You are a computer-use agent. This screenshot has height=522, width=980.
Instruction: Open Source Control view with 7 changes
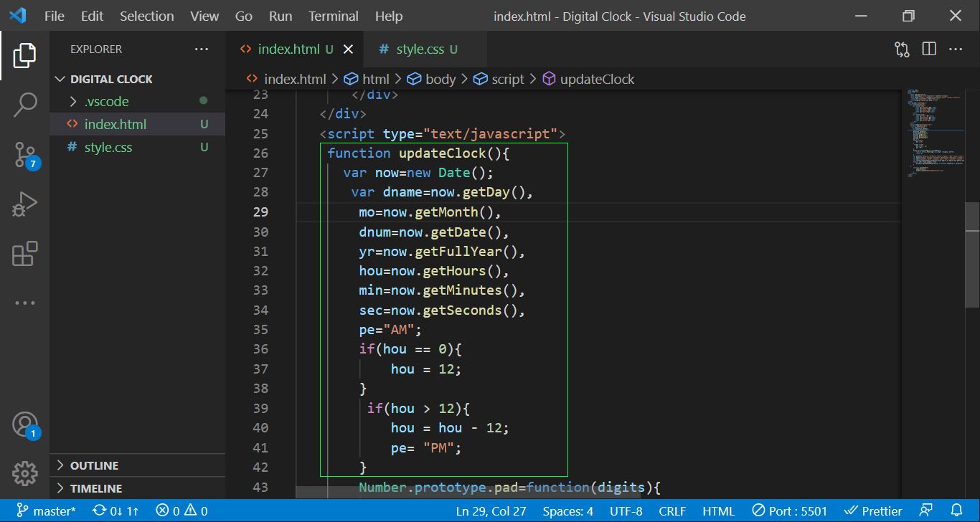coord(24,154)
